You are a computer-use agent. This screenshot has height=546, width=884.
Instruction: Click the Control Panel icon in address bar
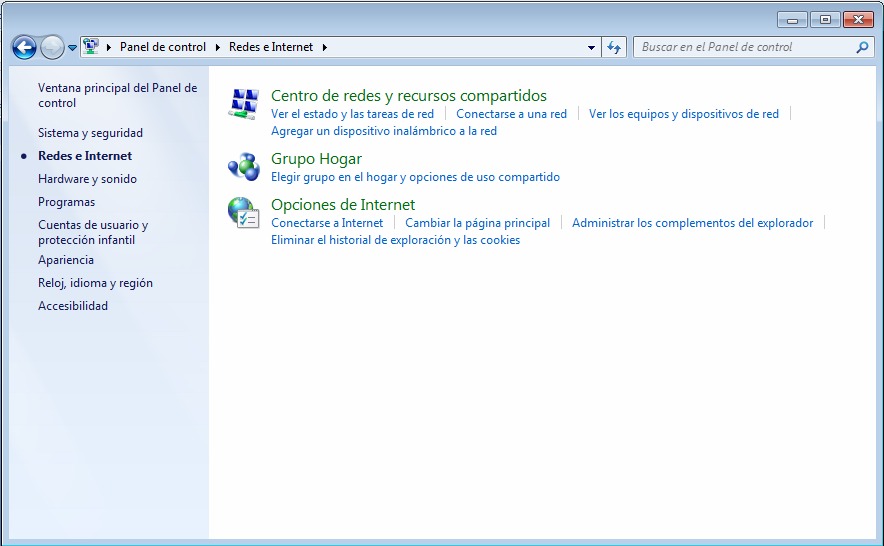[90, 47]
